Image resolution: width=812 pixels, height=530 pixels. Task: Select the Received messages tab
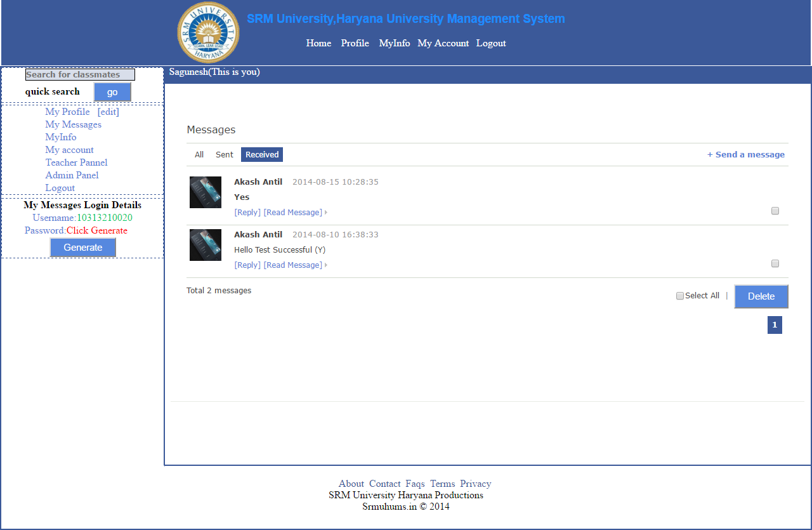tap(262, 154)
